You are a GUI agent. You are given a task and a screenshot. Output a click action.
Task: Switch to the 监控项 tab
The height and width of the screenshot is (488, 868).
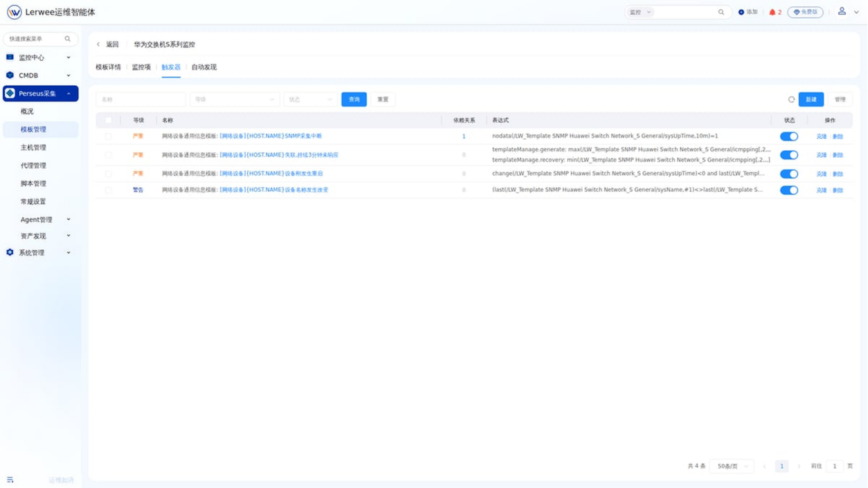tap(141, 67)
